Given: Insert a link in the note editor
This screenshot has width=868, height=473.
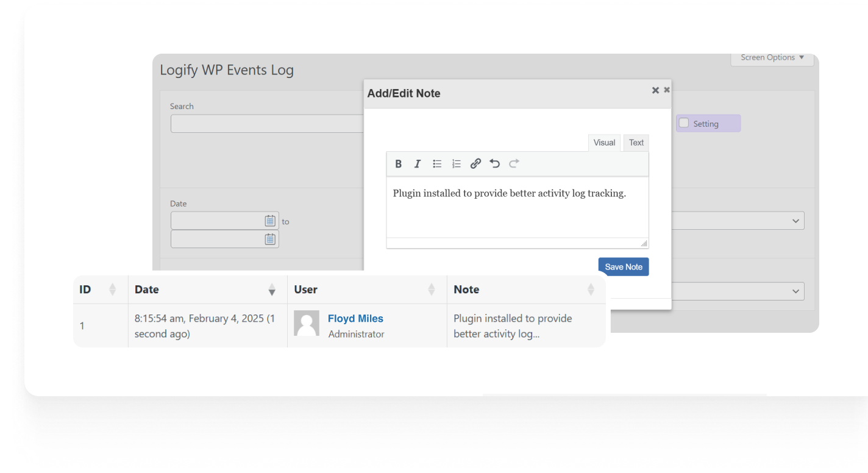Looking at the screenshot, I should click(475, 163).
